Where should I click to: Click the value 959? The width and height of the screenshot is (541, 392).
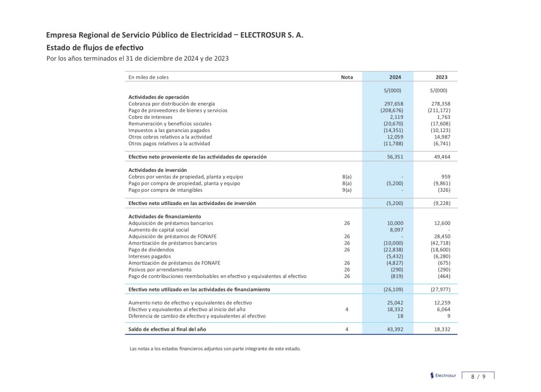coord(446,176)
